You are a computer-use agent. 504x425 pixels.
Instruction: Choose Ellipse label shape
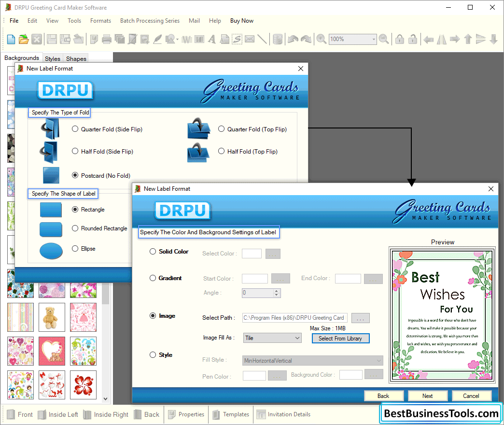click(75, 249)
